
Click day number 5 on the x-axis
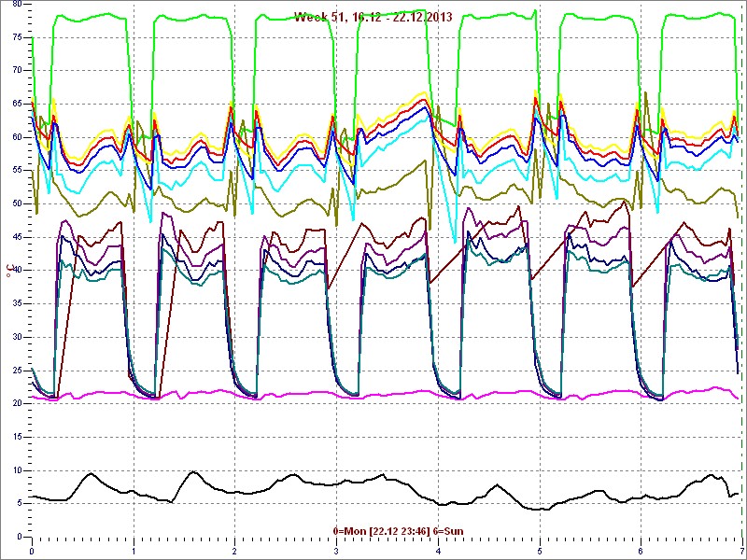coord(540,552)
